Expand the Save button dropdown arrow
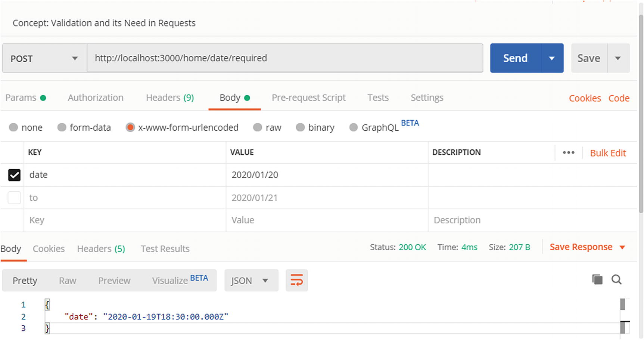Screen dimensions: 644x340 coord(618,58)
